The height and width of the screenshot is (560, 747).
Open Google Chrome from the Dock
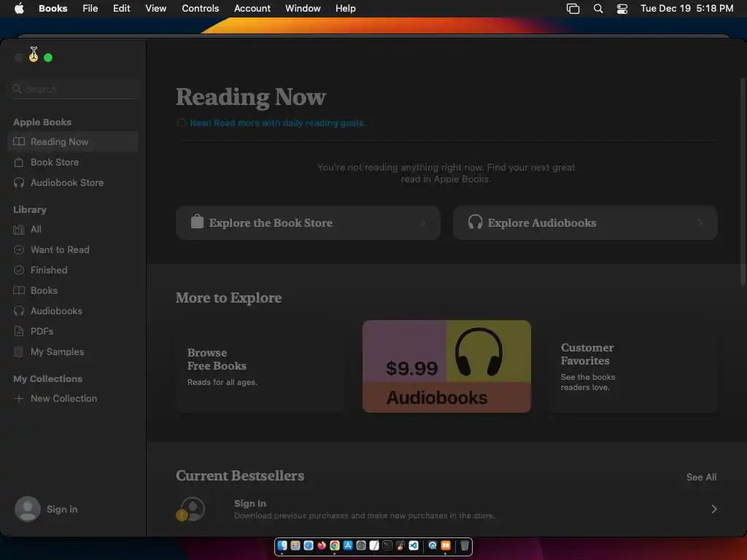pos(335,545)
